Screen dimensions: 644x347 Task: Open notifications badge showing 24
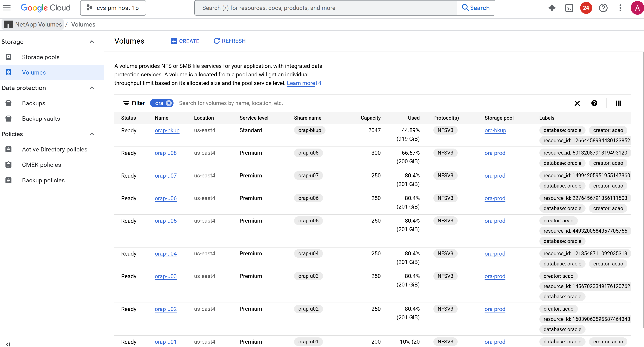[586, 8]
